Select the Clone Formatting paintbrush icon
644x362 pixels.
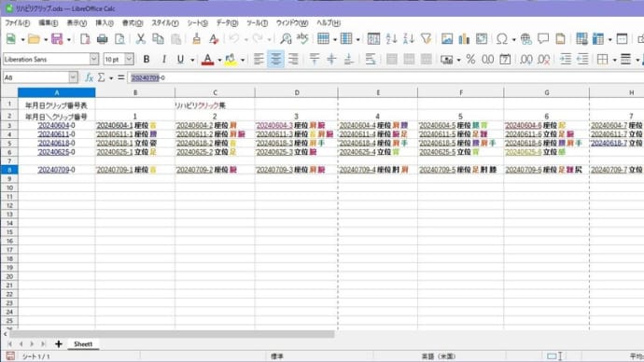coord(196,39)
